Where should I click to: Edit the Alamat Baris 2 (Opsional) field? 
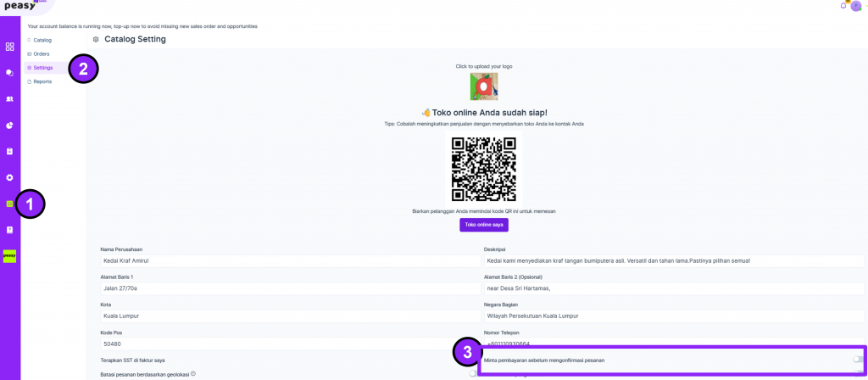tap(674, 288)
